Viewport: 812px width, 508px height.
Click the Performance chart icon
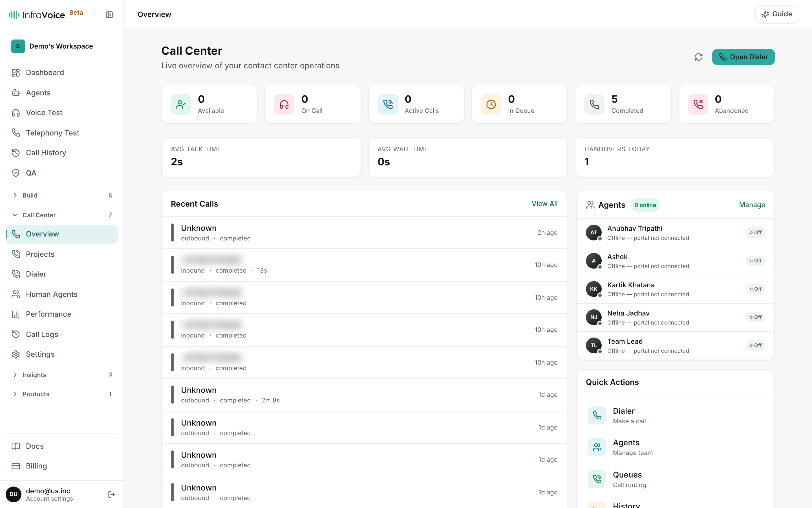(x=16, y=314)
